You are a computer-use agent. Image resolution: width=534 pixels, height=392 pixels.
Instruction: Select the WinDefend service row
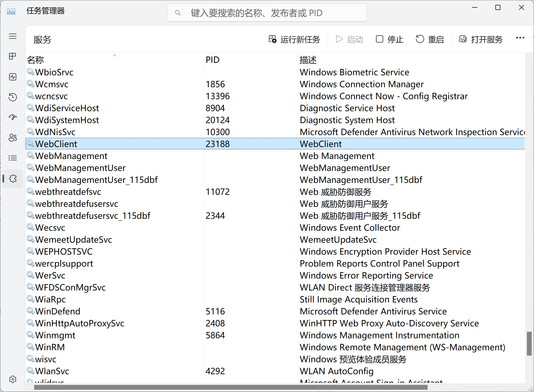[x=166, y=311]
